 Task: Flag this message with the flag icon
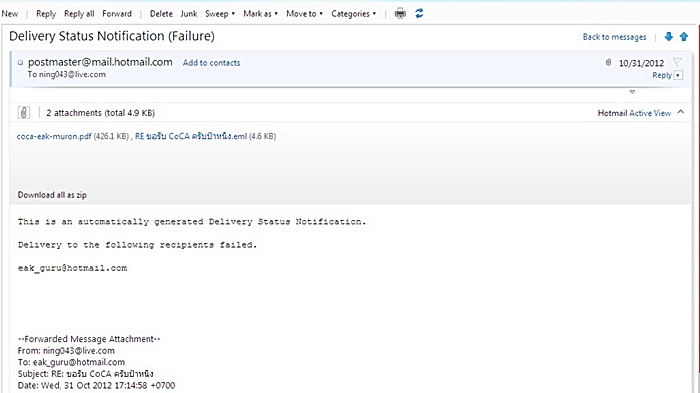[677, 62]
